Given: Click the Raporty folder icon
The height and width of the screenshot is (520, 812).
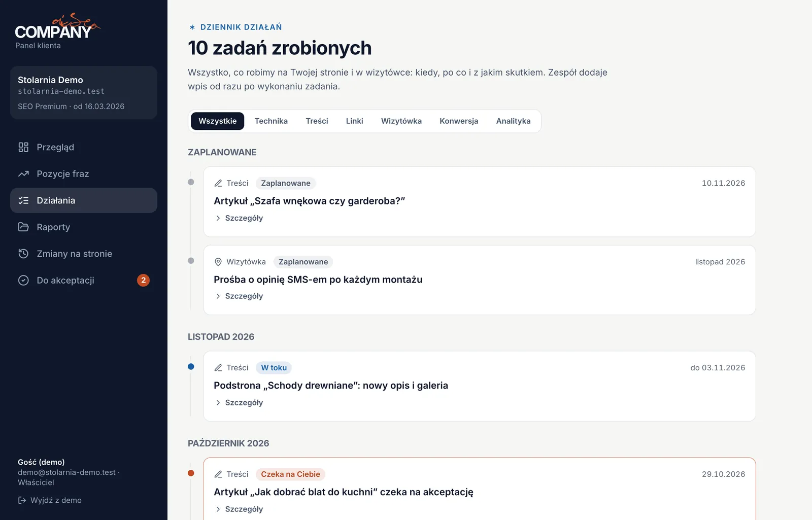Looking at the screenshot, I should coord(23,227).
